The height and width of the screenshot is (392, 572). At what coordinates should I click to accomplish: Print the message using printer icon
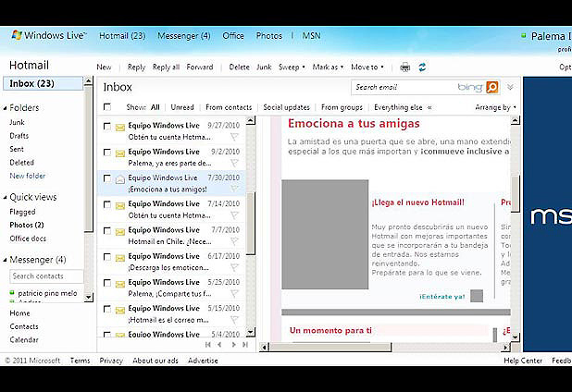tap(404, 67)
